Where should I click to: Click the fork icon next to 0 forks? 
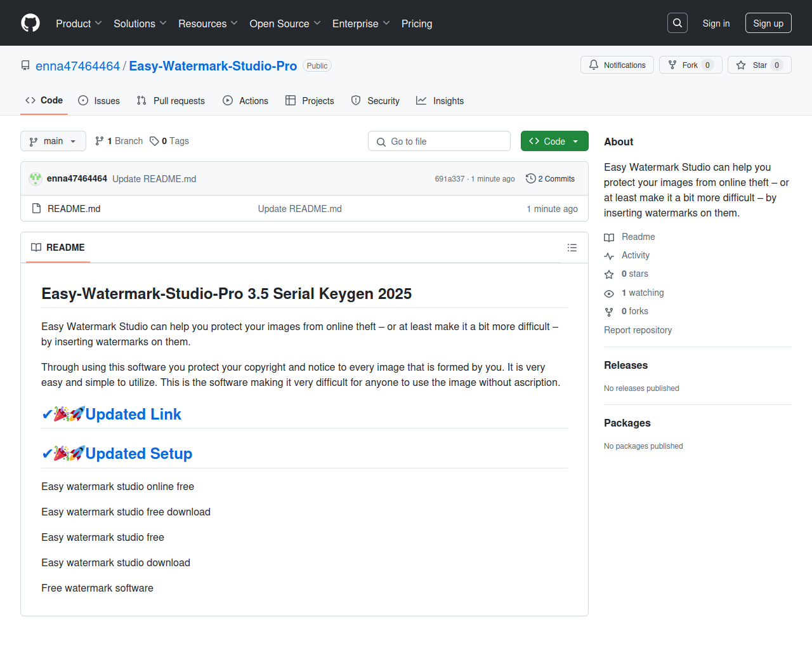609,312
